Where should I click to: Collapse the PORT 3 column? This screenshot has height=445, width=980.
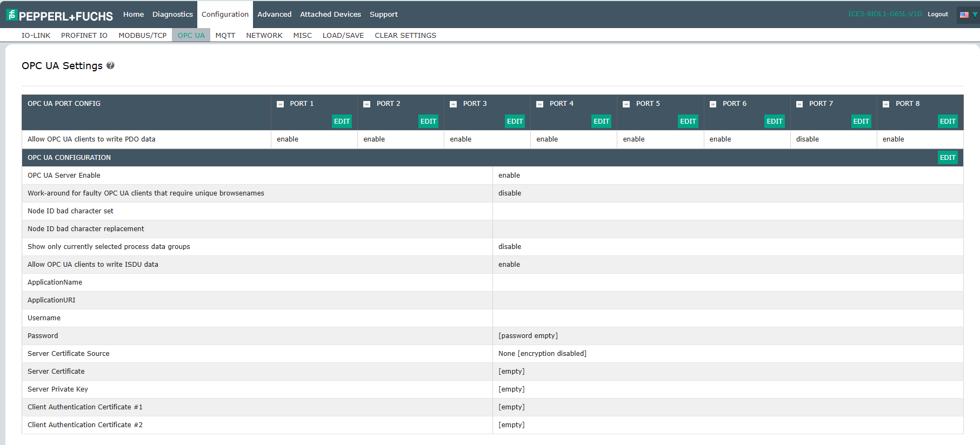click(453, 104)
